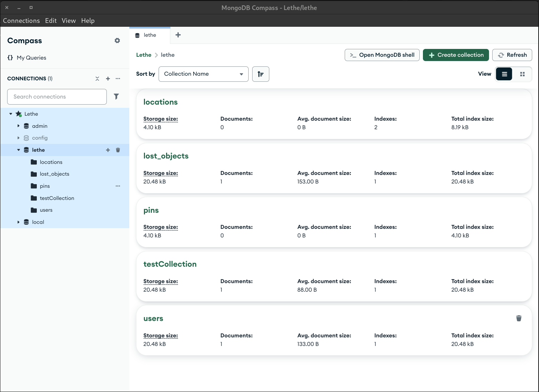Click the Lethe favorite star icon
Screen dimensions: 539x392
click(x=19, y=114)
